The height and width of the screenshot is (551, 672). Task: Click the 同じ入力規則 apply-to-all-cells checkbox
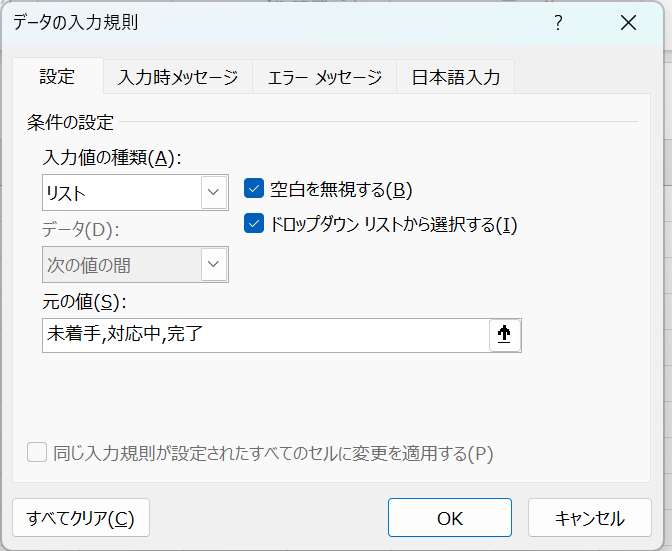[37, 453]
